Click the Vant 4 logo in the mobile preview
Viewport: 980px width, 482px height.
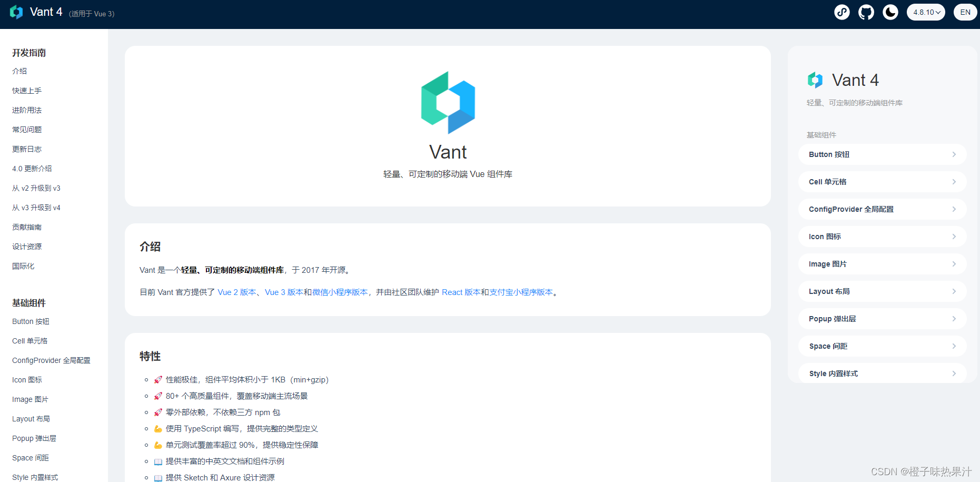coord(815,80)
